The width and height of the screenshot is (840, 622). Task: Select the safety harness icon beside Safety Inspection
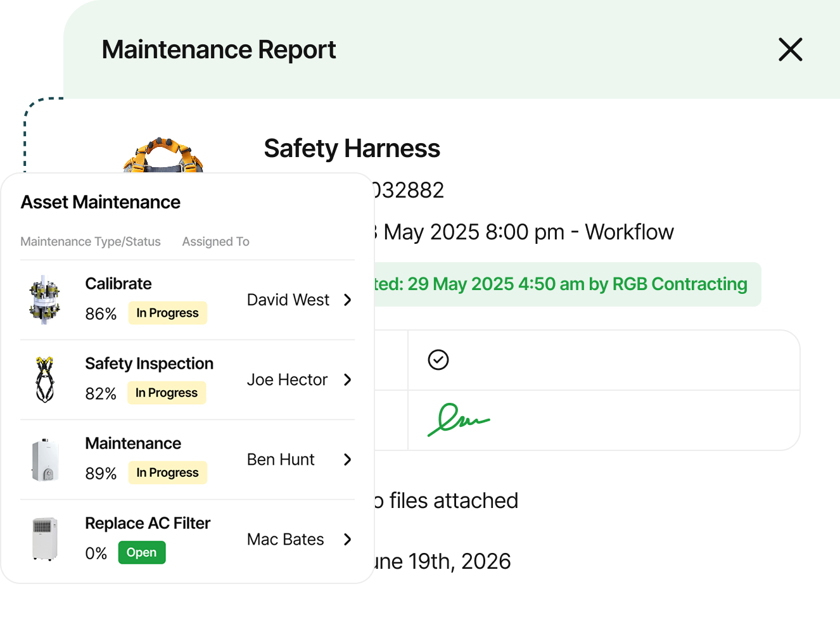coord(44,379)
